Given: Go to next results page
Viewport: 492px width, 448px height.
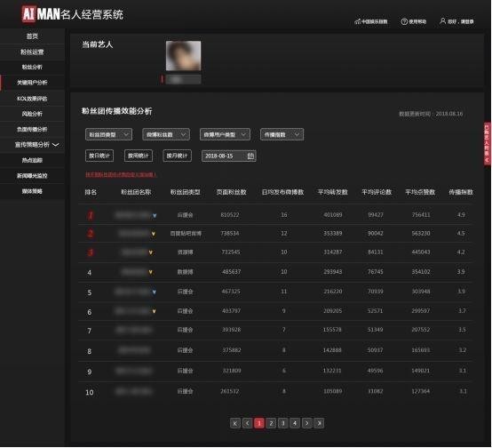Looking at the screenshot, I should pos(307,423).
